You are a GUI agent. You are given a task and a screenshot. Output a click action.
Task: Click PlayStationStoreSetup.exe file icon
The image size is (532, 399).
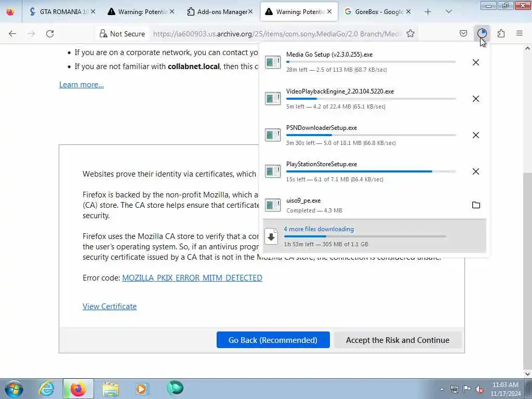coord(273,171)
